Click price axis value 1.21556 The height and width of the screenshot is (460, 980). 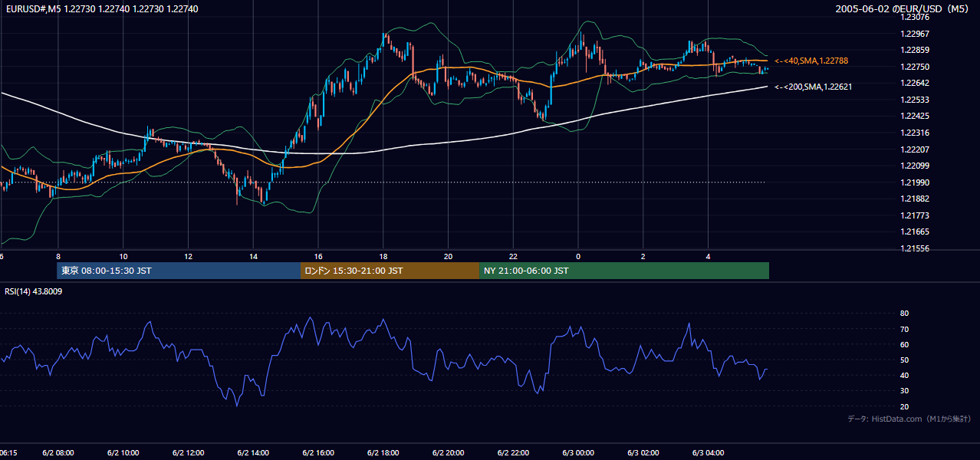click(913, 248)
